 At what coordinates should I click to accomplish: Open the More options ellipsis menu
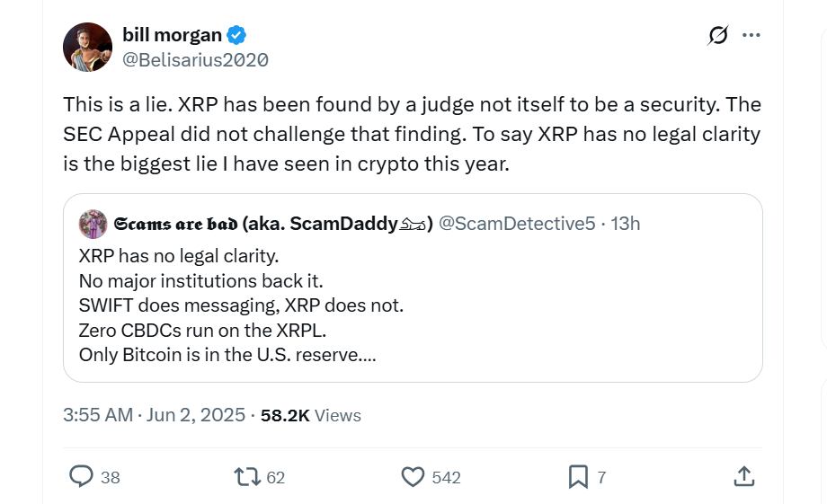pos(751,35)
